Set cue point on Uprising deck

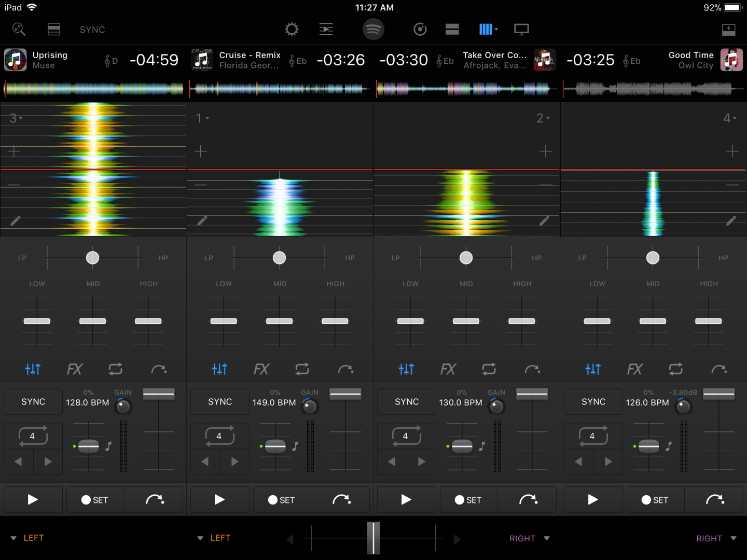[x=95, y=500]
